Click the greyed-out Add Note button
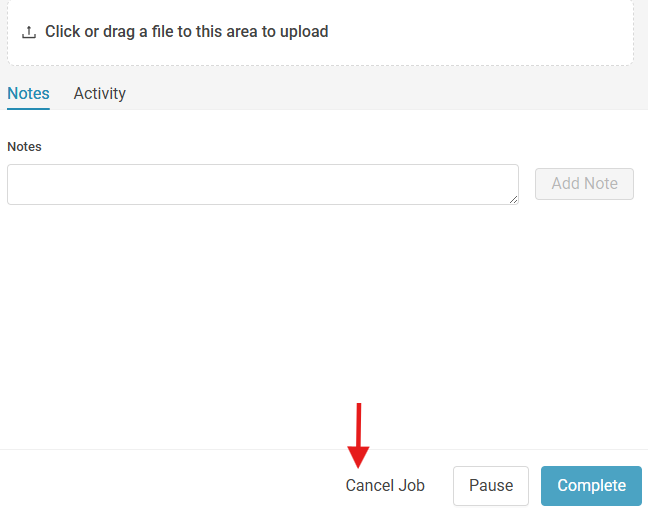 point(584,184)
